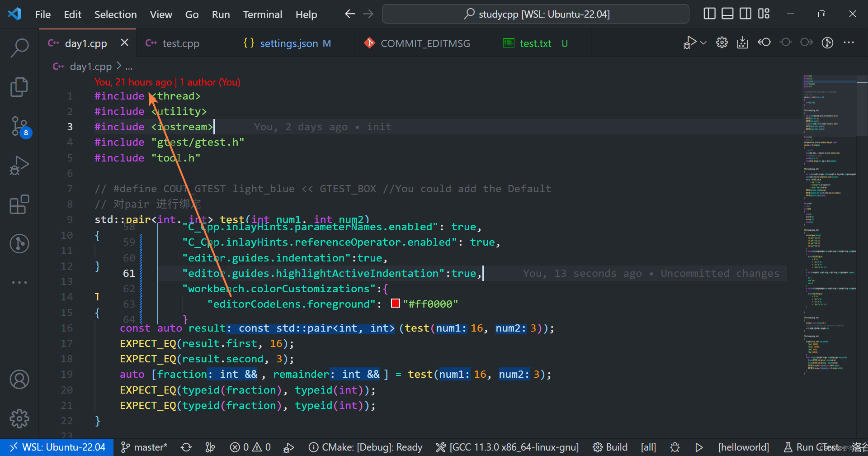Open changes with previous revision icon

[x=764, y=43]
